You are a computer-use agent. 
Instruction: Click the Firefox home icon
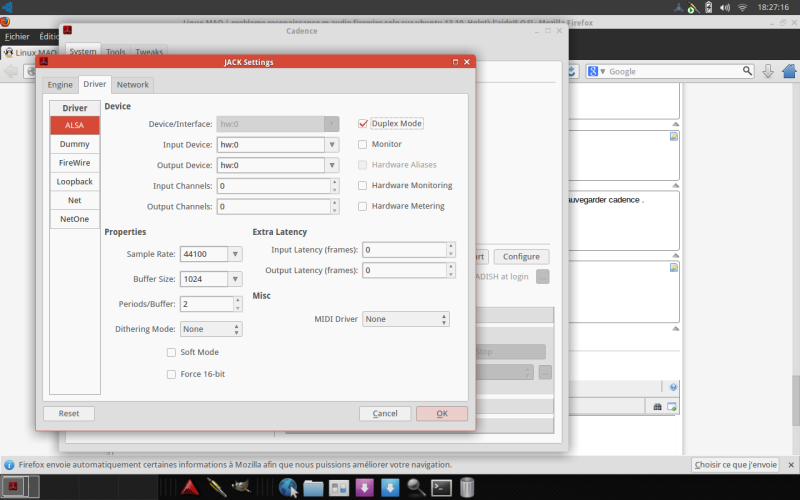(x=788, y=71)
